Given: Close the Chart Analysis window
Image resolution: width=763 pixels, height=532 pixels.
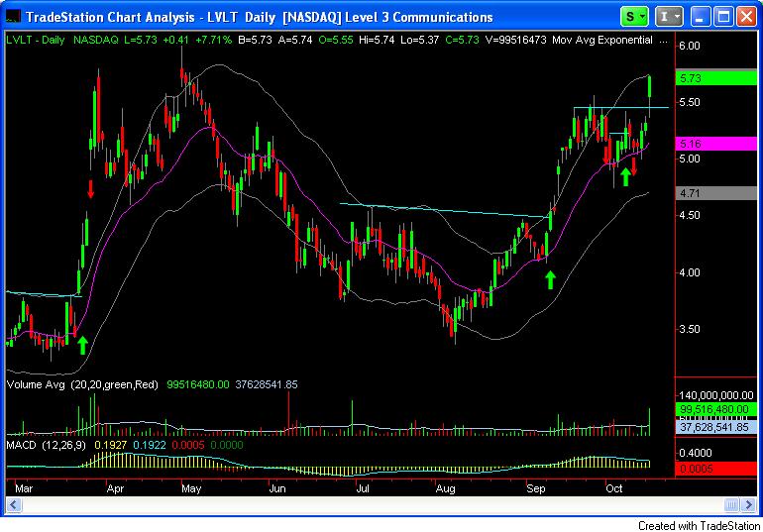Looking at the screenshot, I should tap(746, 17).
